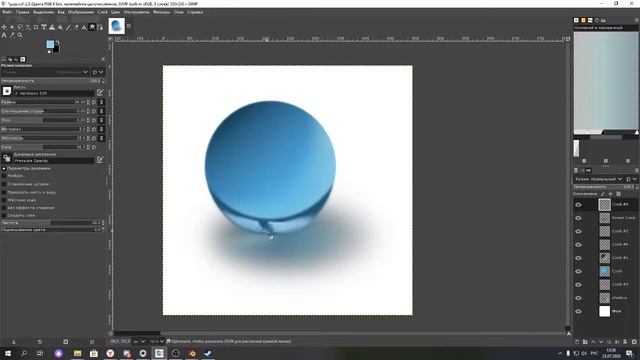Delete layer icon at Layers panel bottom
This screenshot has height=360, width=640.
634,342
